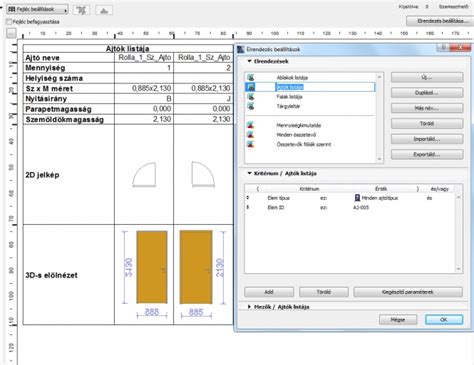Click the right 2D door symbol

point(203,174)
